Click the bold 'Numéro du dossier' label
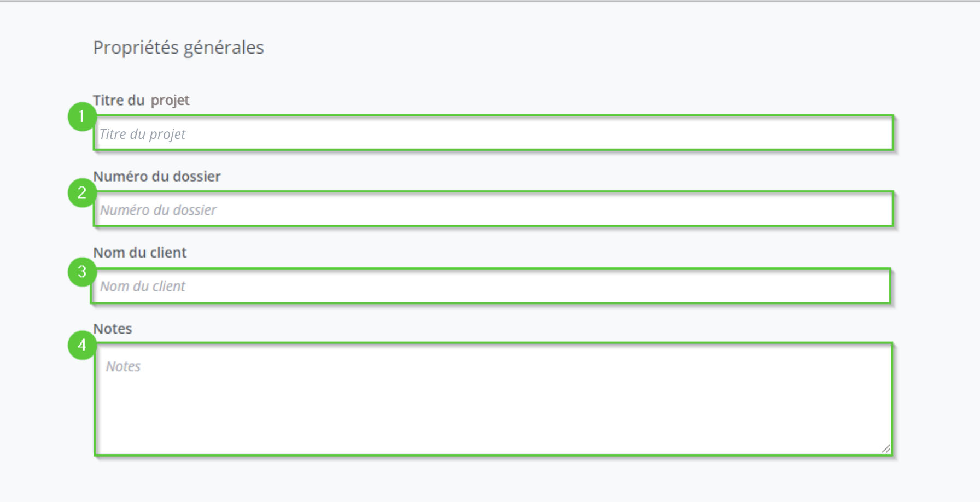 157,176
